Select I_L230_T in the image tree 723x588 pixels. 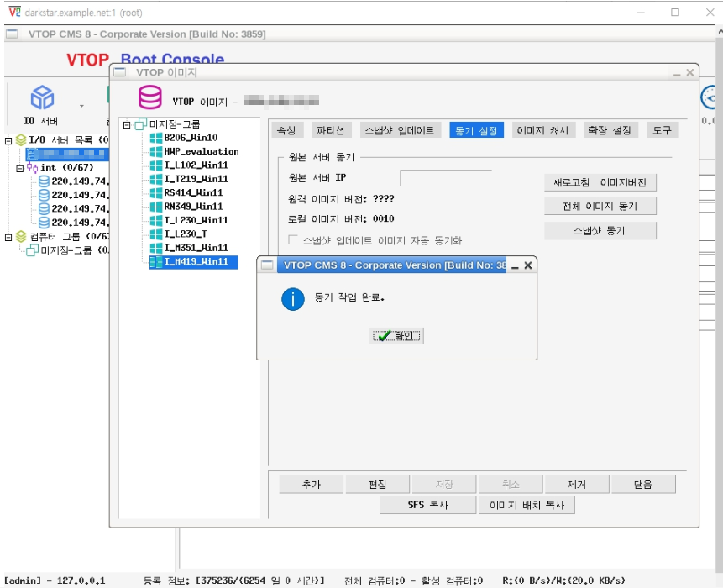186,234
